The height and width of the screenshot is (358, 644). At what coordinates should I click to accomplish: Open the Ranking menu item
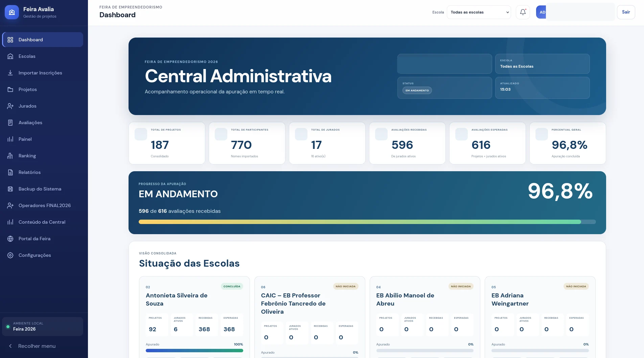[43, 156]
